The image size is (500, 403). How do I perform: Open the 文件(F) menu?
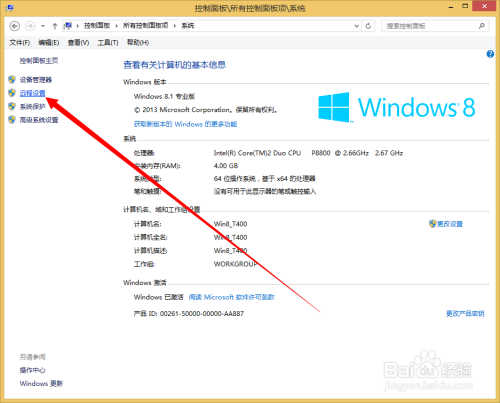(20, 43)
